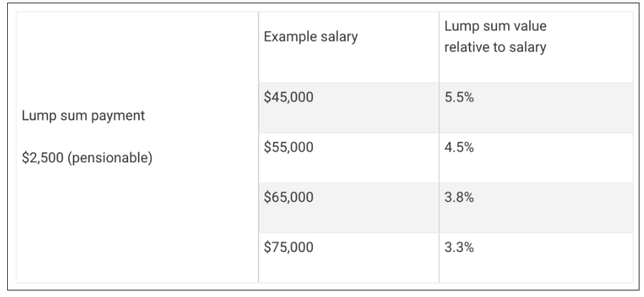Select the $55,000 salary cell
Image resolution: width=644 pixels, height=297 pixels.
289,147
